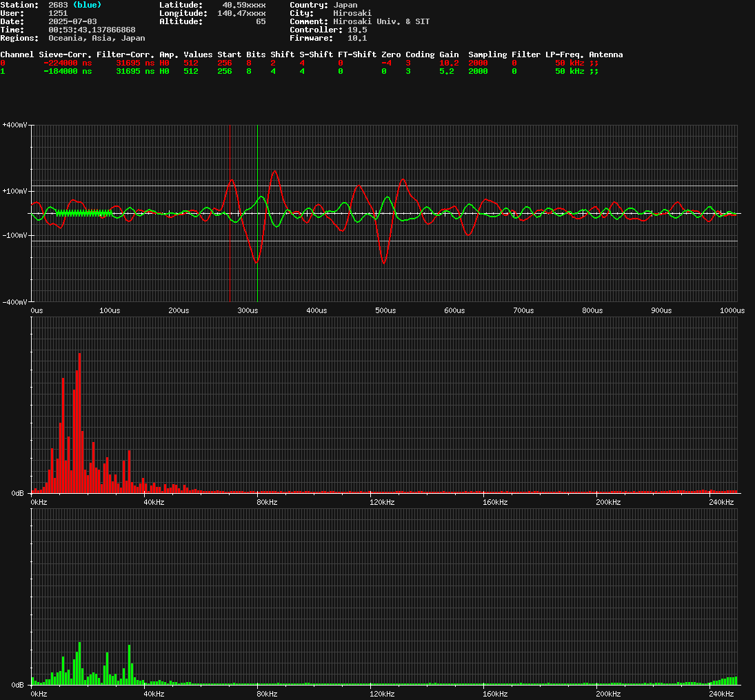Click the latitude value 40.59xxxx
Image resolution: width=755 pixels, height=700 pixels.
pos(243,5)
